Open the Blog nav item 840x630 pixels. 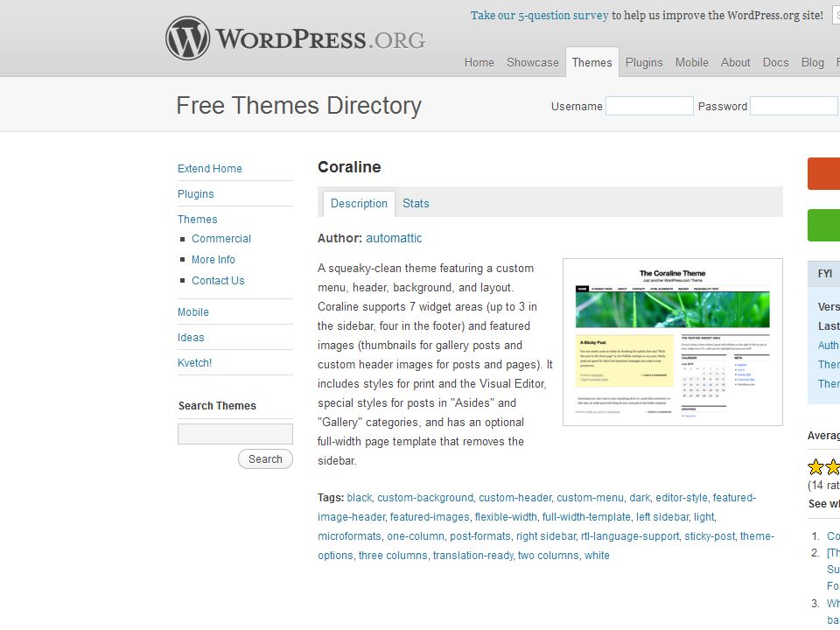(x=812, y=62)
